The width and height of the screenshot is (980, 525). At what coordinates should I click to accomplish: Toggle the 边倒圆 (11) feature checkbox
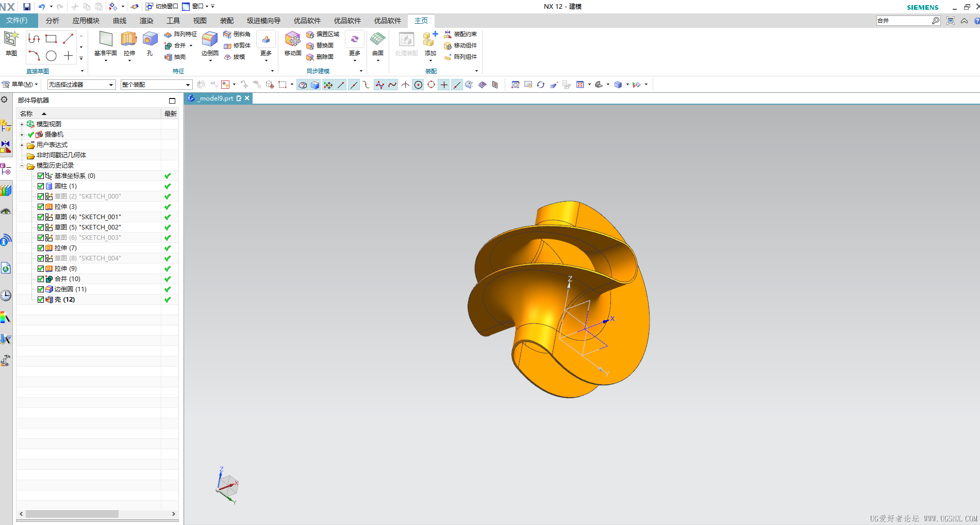[41, 289]
